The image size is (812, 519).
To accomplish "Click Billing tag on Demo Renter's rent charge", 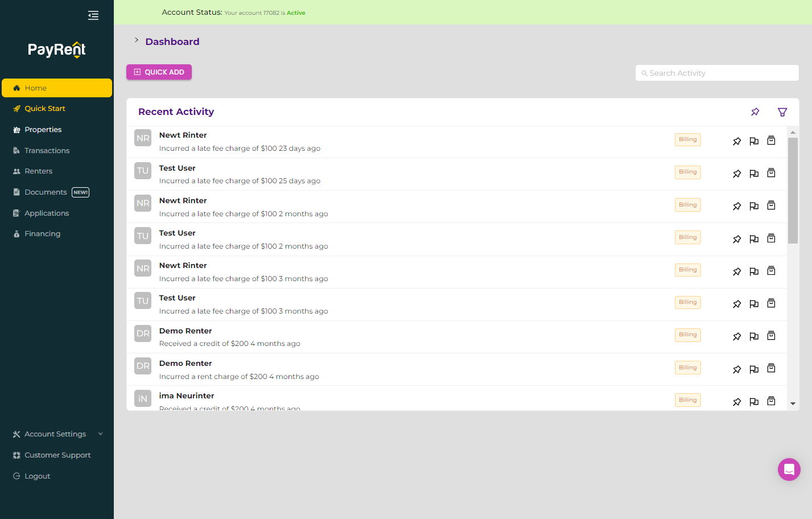I will 687,368.
